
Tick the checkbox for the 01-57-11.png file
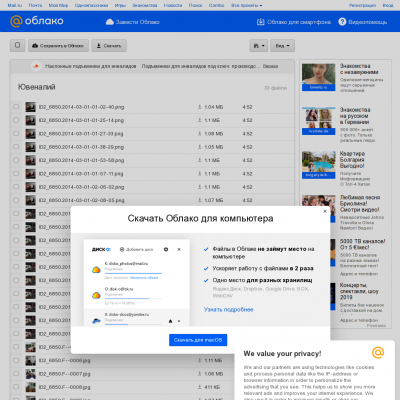(16, 173)
